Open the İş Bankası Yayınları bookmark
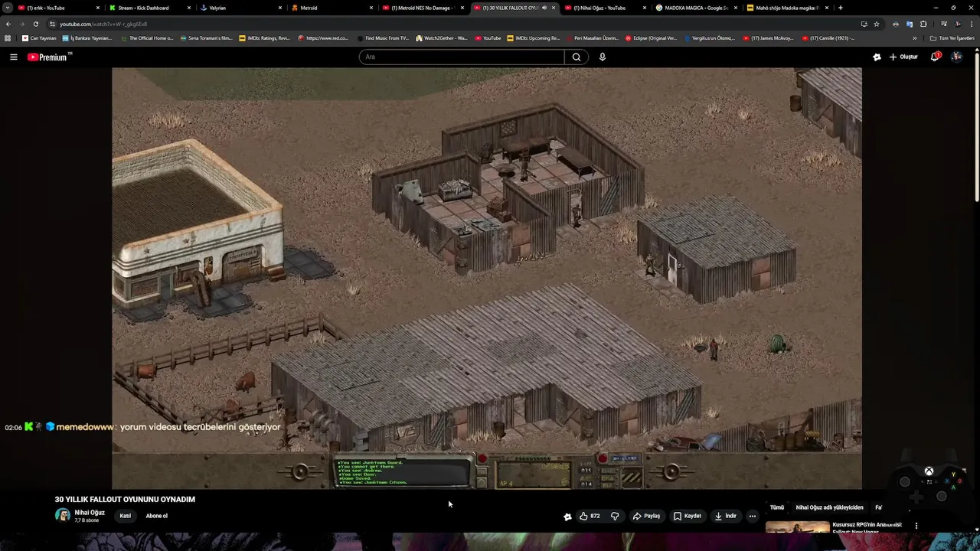This screenshot has height=551, width=980. click(87, 37)
